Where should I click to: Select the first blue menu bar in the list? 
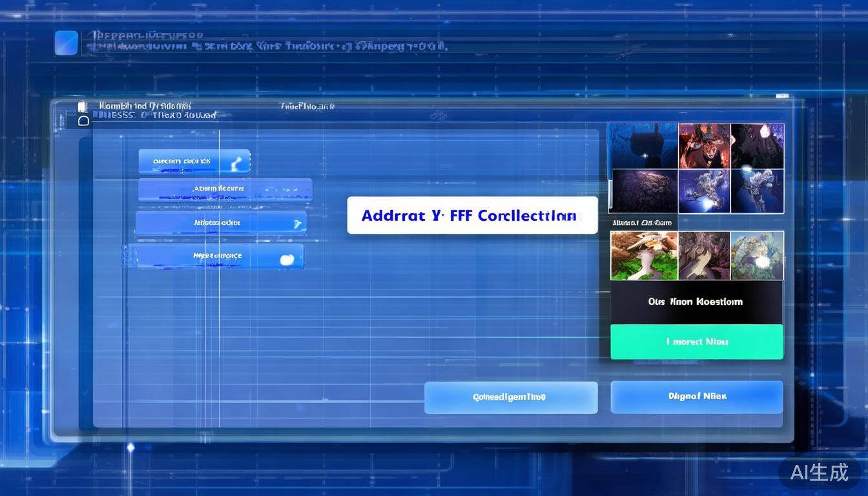click(194, 161)
